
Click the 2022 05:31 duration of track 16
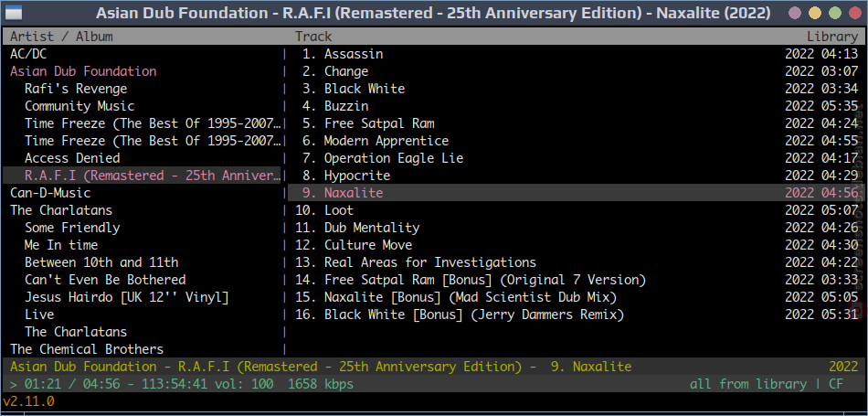(821, 315)
